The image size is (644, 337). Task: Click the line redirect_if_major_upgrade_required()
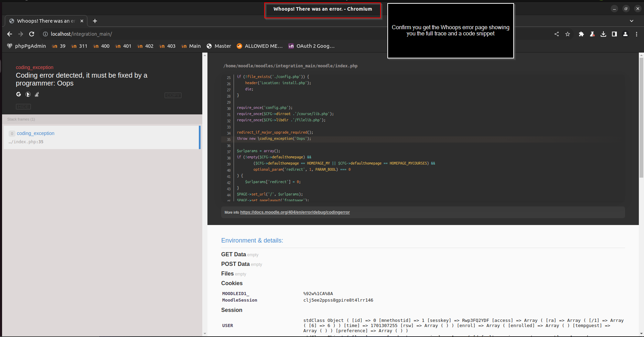point(275,133)
